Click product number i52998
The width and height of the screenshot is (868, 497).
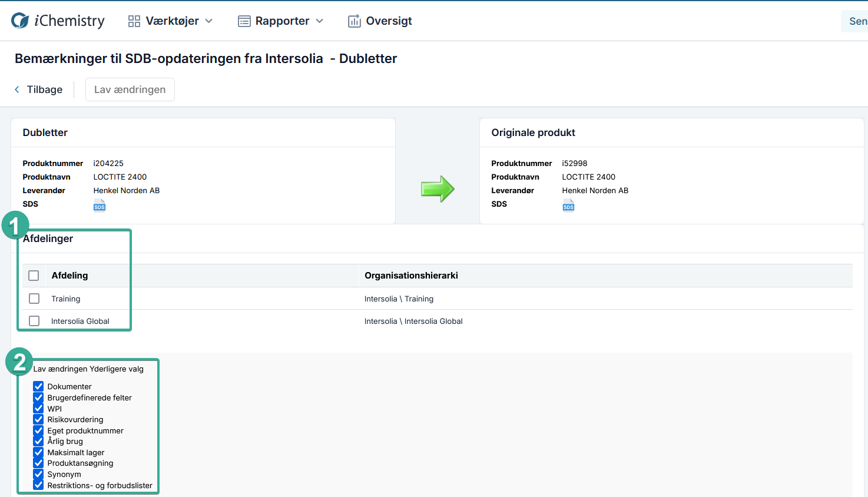point(575,164)
